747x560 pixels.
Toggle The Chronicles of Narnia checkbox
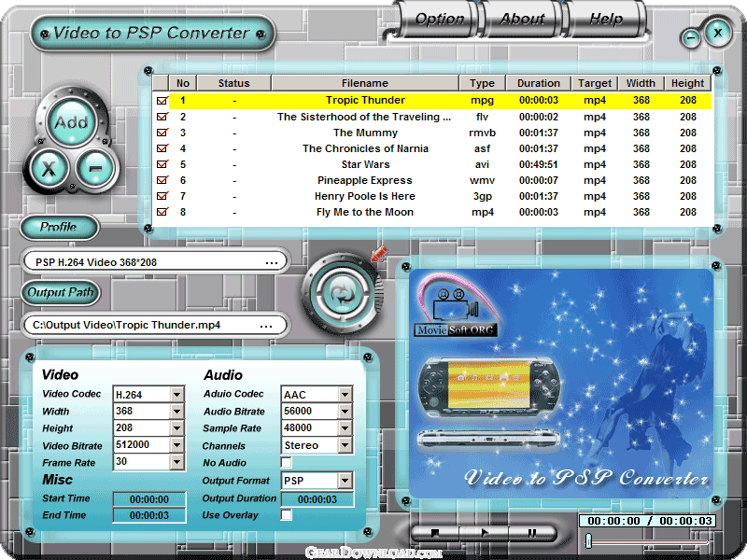pyautogui.click(x=162, y=148)
